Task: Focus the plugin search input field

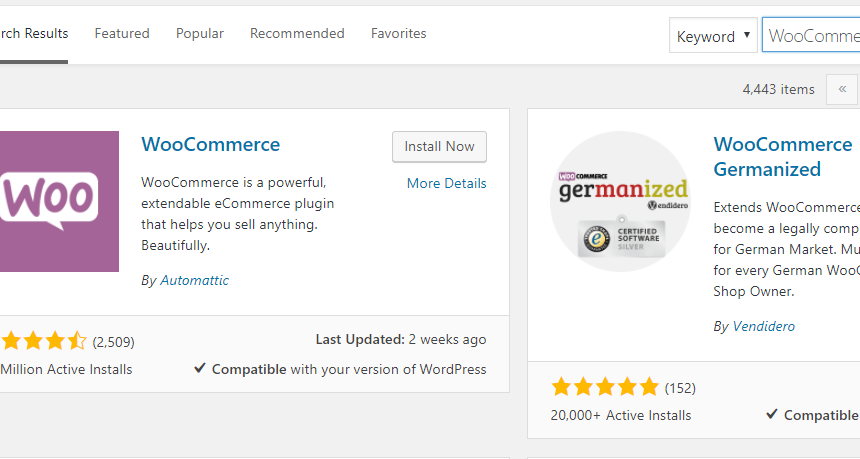Action: 811,36
